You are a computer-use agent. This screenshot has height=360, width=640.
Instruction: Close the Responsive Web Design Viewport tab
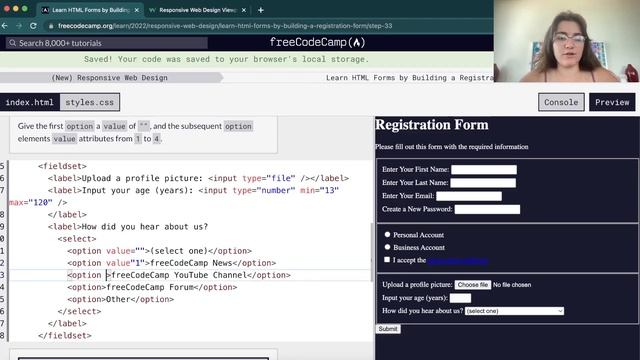(244, 10)
